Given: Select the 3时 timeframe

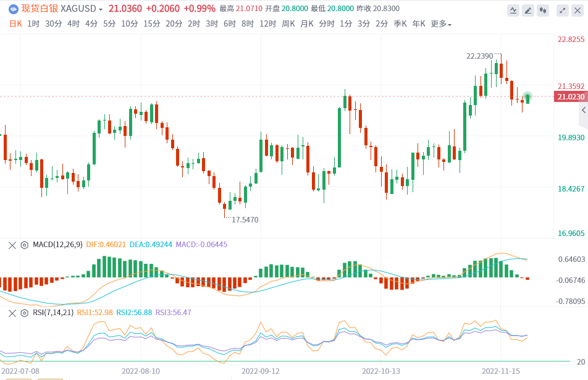Looking at the screenshot, I should click(212, 24).
